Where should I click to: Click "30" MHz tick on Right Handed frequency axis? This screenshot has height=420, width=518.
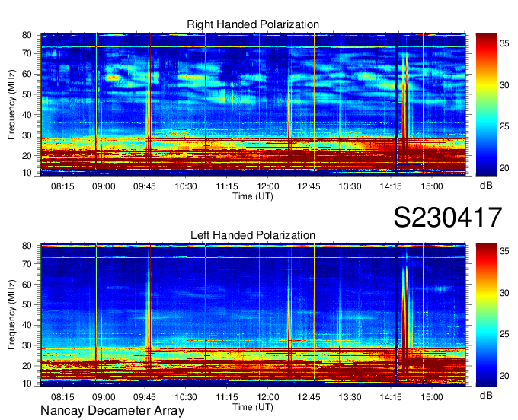(x=27, y=135)
